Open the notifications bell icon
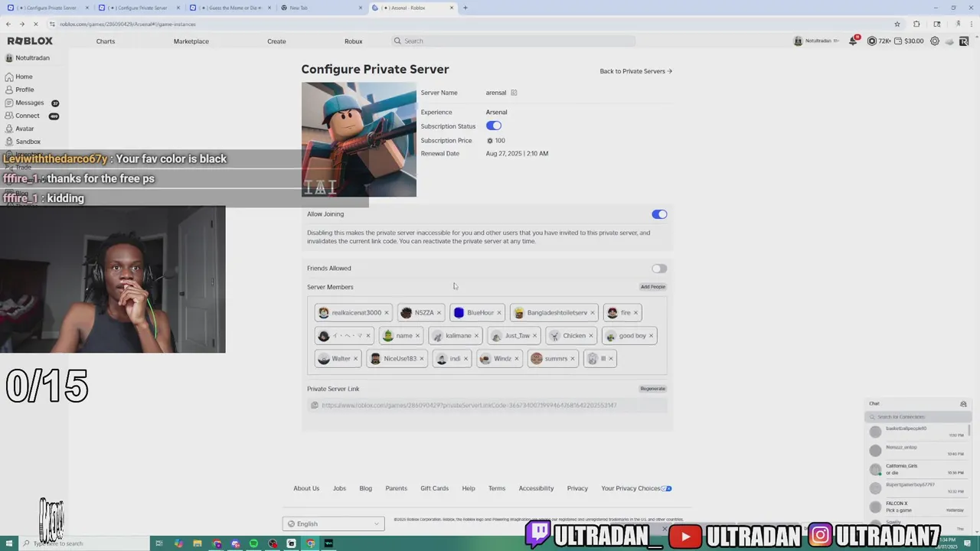Screen dimensions: 980x551 [853, 41]
